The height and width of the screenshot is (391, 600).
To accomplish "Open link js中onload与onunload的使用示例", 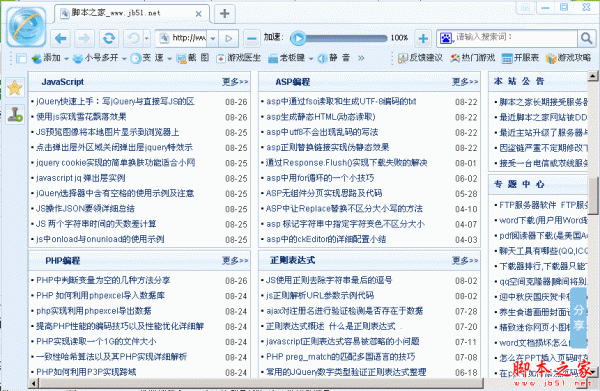I will coord(100,239).
